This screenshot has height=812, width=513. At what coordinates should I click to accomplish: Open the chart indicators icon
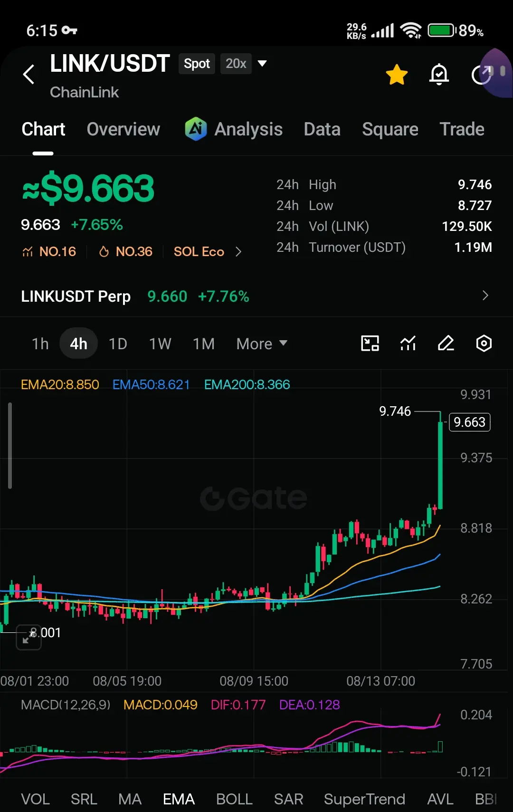(x=408, y=343)
